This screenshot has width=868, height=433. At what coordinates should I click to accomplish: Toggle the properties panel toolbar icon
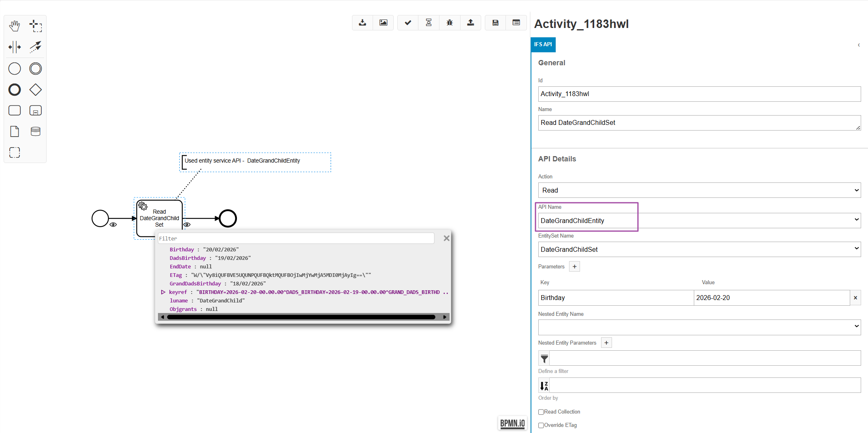(516, 23)
